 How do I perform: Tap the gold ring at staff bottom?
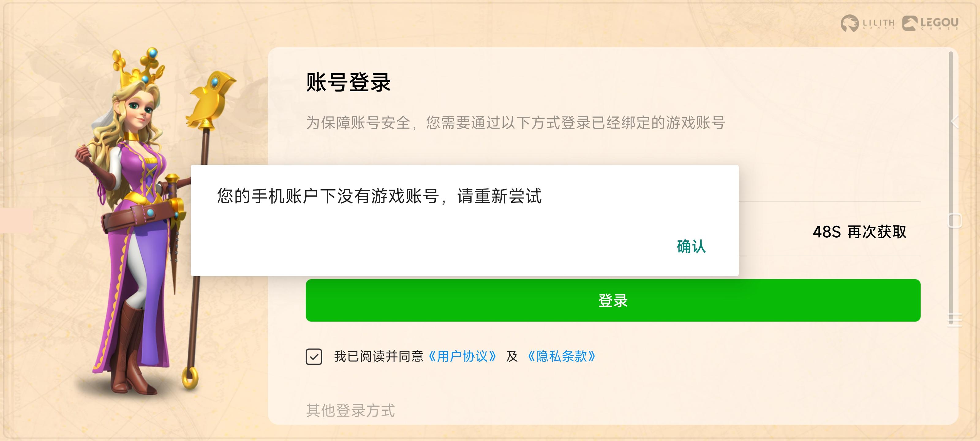click(x=190, y=378)
